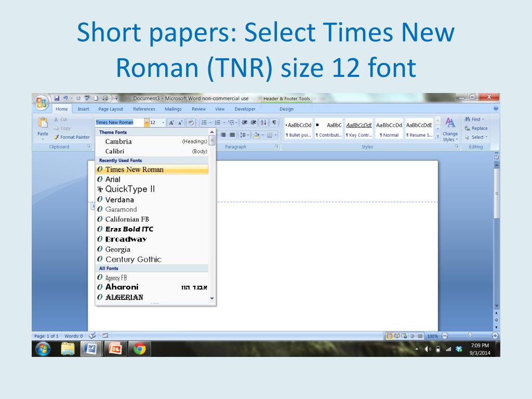Viewport: 532px width, 399px height.
Task: Click the zoom in plus button
Action: (x=495, y=336)
